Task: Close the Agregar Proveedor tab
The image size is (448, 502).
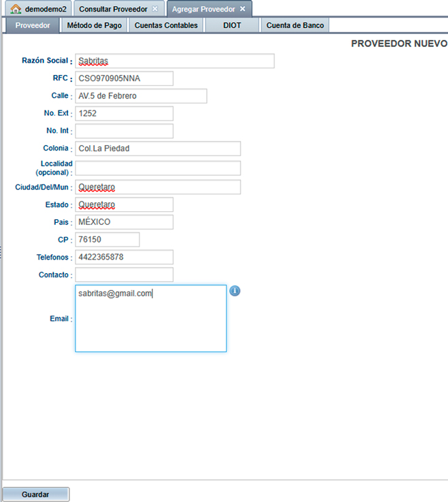Action: point(242,9)
